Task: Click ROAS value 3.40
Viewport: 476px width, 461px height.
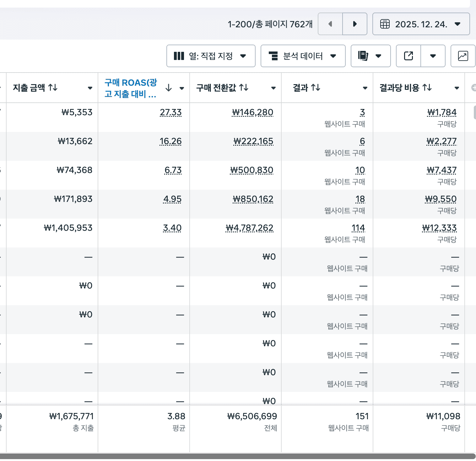Action: click(x=172, y=228)
